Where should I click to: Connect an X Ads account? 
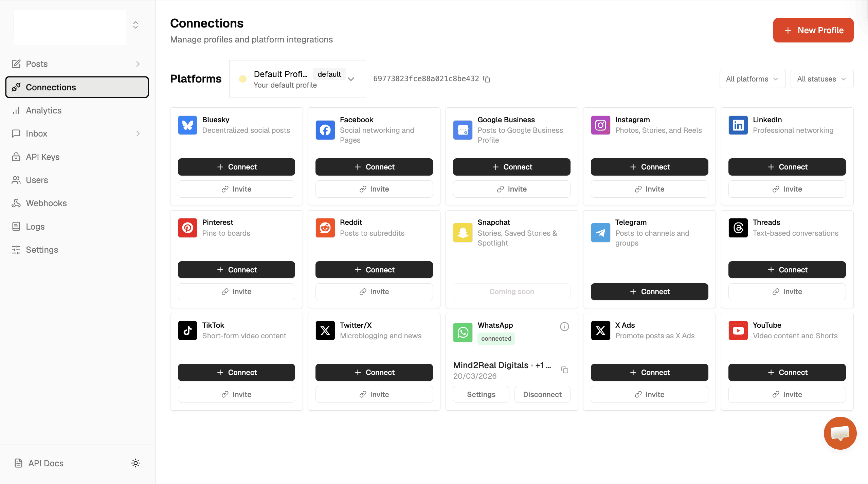point(649,372)
